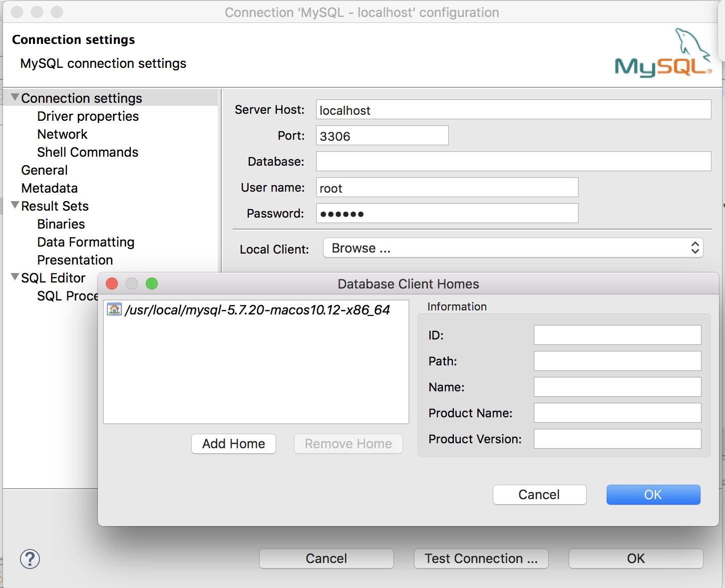The image size is (725, 588).
Task: Click the Product Name information field
Action: [617, 413]
